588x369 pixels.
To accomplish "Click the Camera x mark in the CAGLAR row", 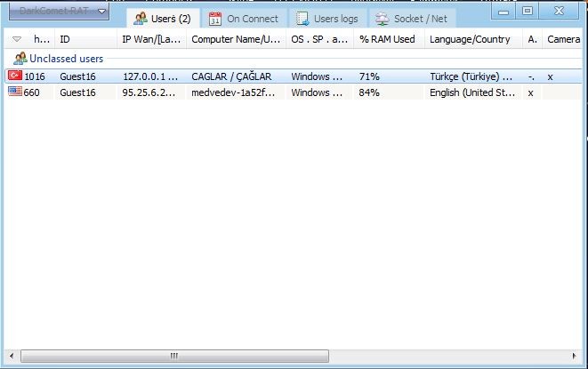I will coord(550,76).
